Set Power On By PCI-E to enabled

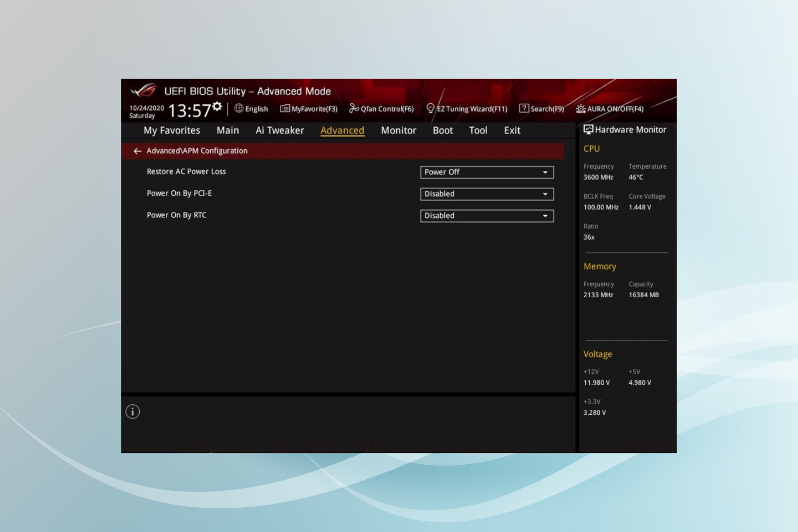[x=486, y=194]
